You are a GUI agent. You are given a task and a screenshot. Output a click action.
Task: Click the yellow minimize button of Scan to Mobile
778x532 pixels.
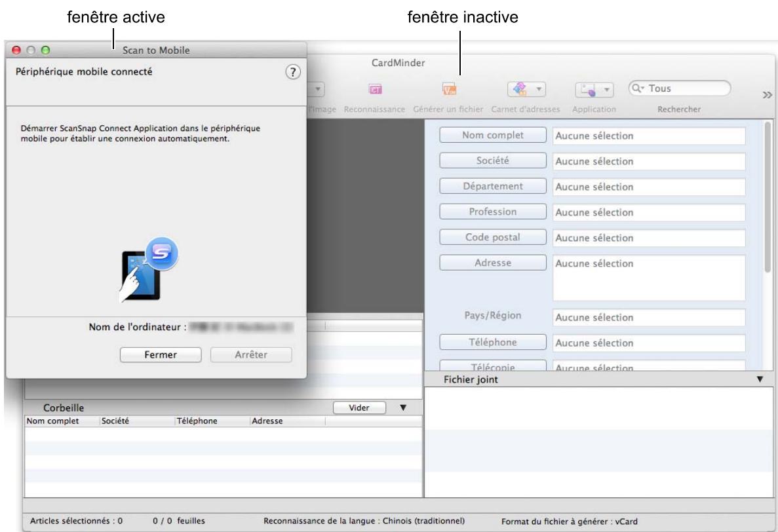coord(31,49)
